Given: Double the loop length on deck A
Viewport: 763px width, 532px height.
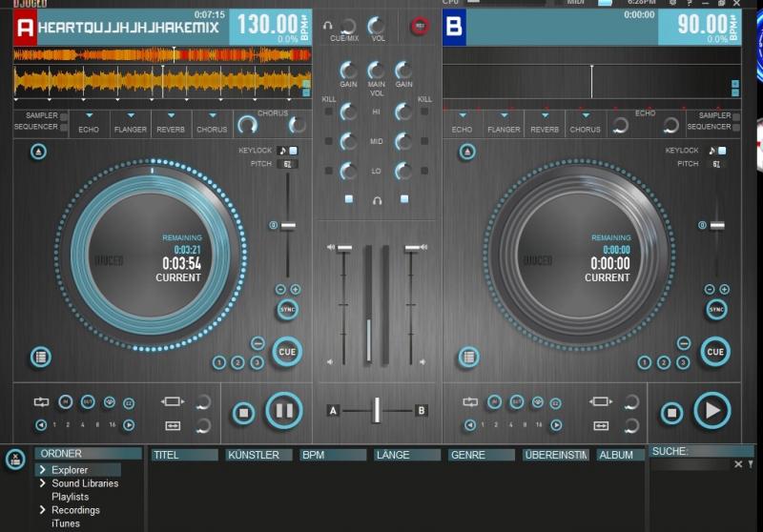Looking at the screenshot, I should pyautogui.click(x=129, y=425).
